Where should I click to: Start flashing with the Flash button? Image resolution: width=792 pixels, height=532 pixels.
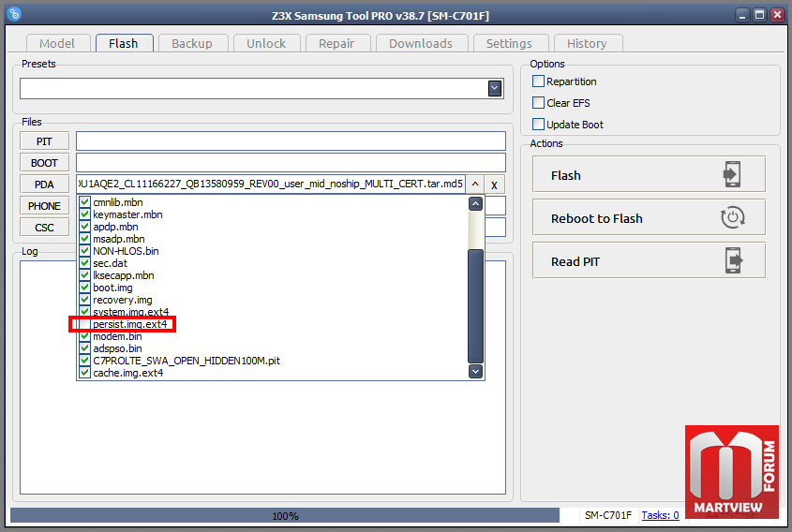pos(649,174)
